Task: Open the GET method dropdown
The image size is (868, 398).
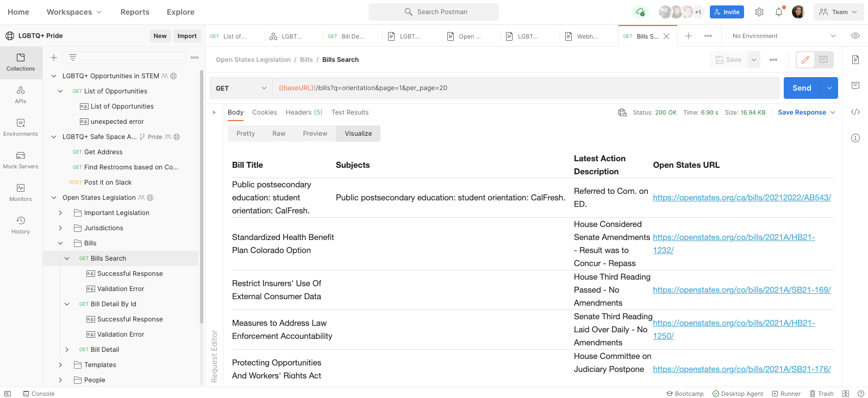Action: 241,88
